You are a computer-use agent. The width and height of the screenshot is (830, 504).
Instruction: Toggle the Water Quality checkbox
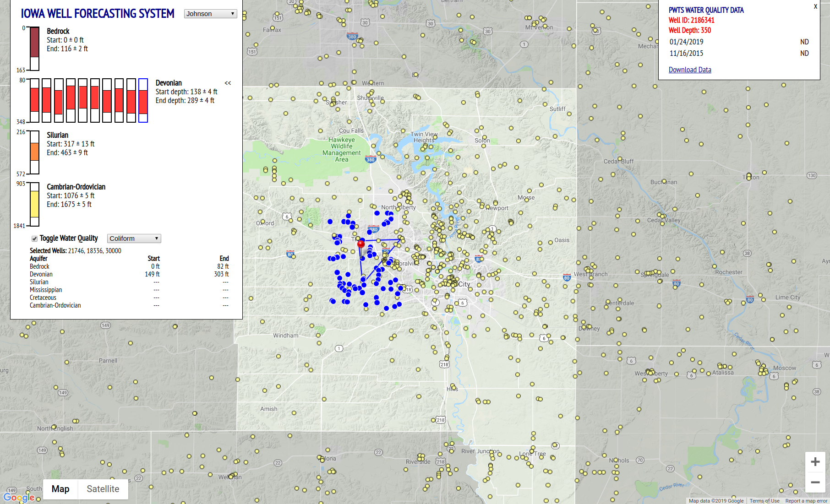pyautogui.click(x=34, y=238)
